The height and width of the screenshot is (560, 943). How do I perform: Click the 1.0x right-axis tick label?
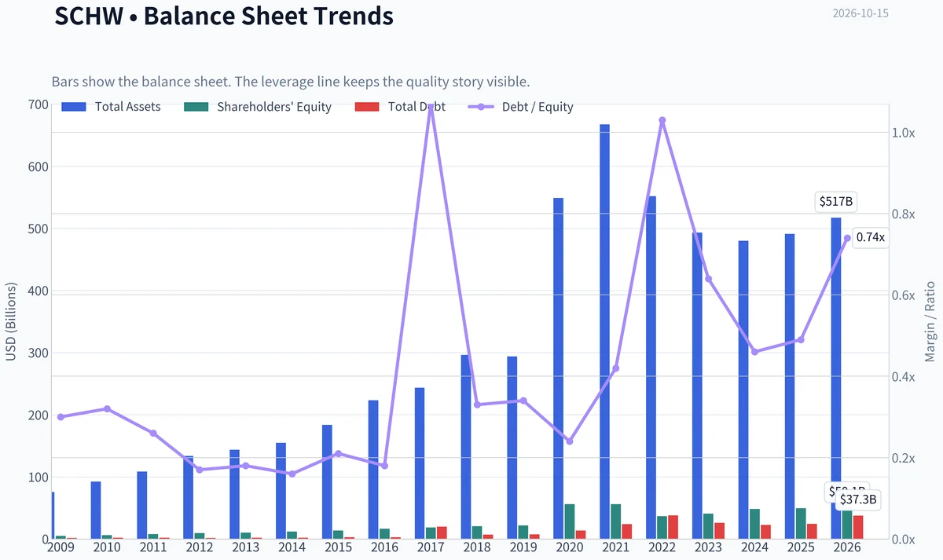click(x=904, y=133)
